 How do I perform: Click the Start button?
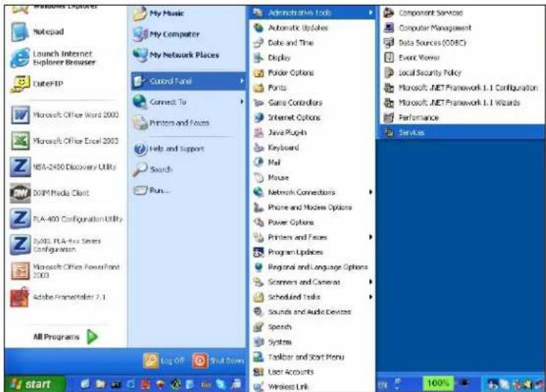(34, 384)
